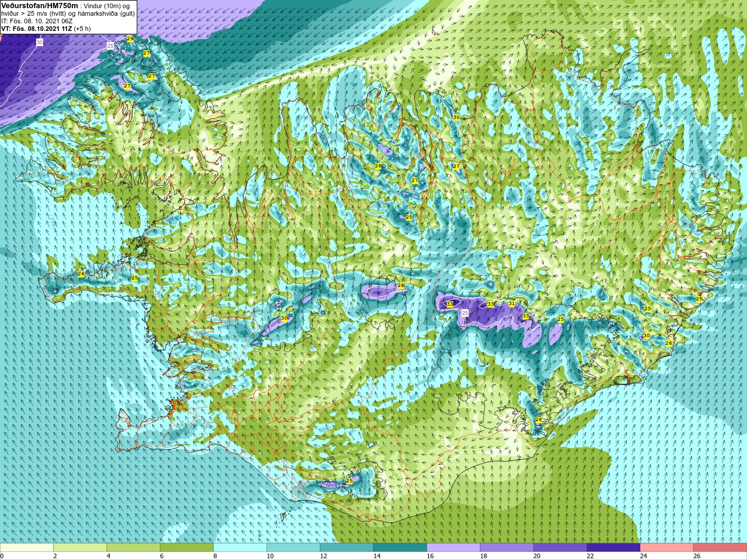This screenshot has width=747, height=560.
Task: Click the 30 contour label over northwest sea
Action: pyautogui.click(x=40, y=43)
